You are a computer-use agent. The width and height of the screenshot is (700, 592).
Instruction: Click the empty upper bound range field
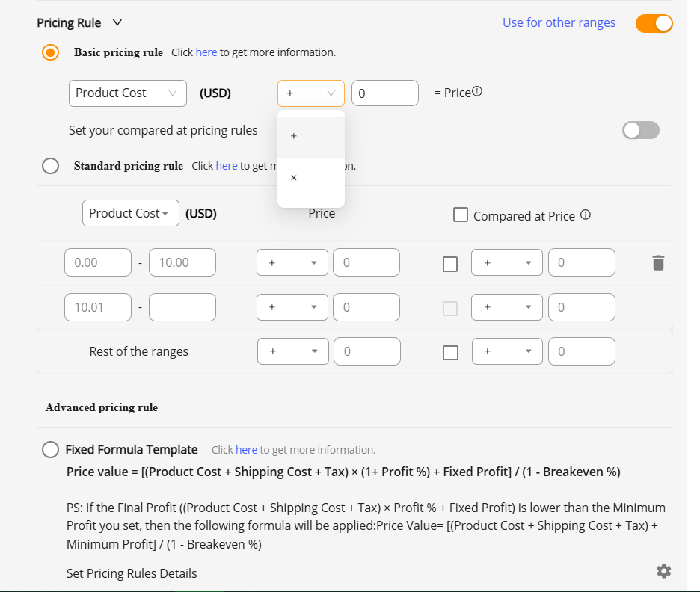[x=182, y=307]
